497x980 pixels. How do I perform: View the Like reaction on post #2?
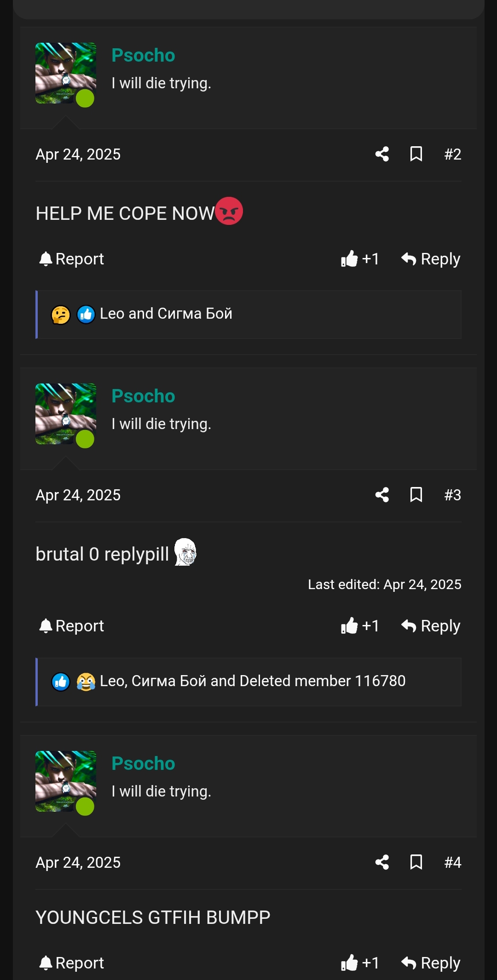tap(86, 314)
